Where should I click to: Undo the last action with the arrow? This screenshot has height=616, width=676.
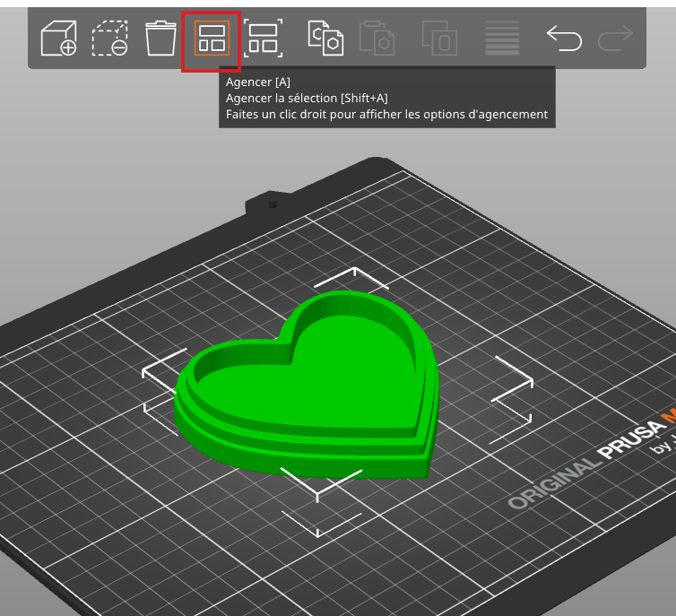tap(564, 39)
